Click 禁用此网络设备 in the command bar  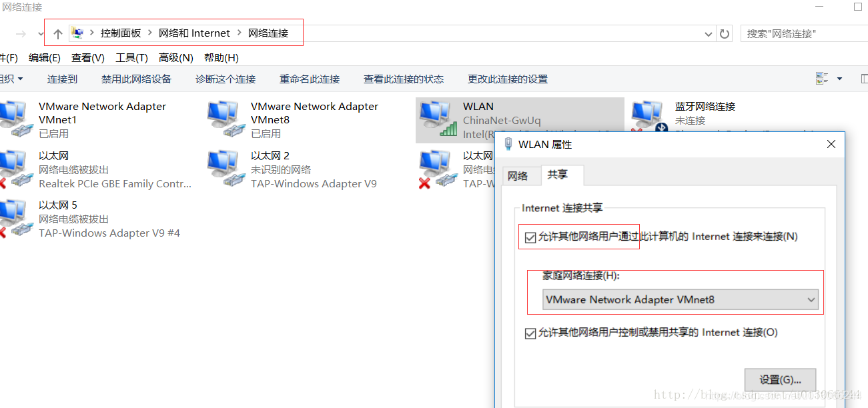point(136,79)
